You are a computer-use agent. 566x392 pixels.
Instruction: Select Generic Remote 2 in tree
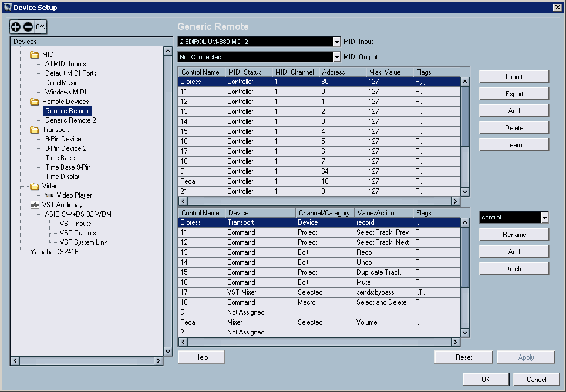coord(70,120)
